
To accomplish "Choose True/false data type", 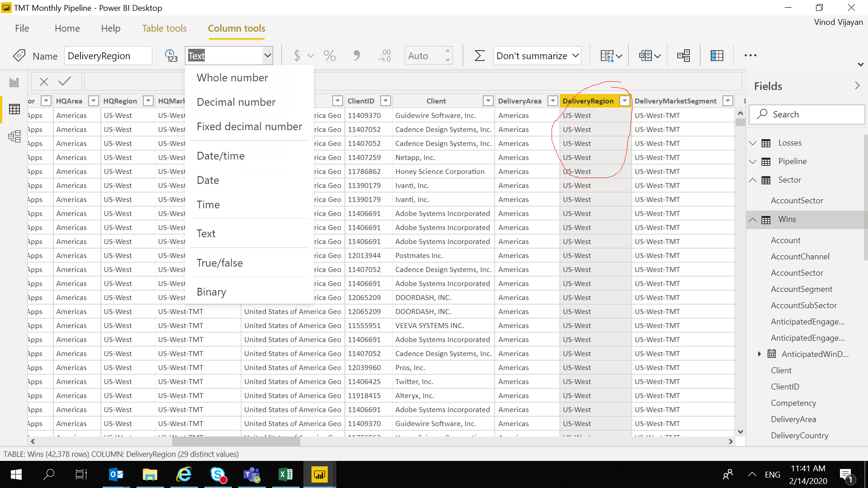I will [220, 263].
